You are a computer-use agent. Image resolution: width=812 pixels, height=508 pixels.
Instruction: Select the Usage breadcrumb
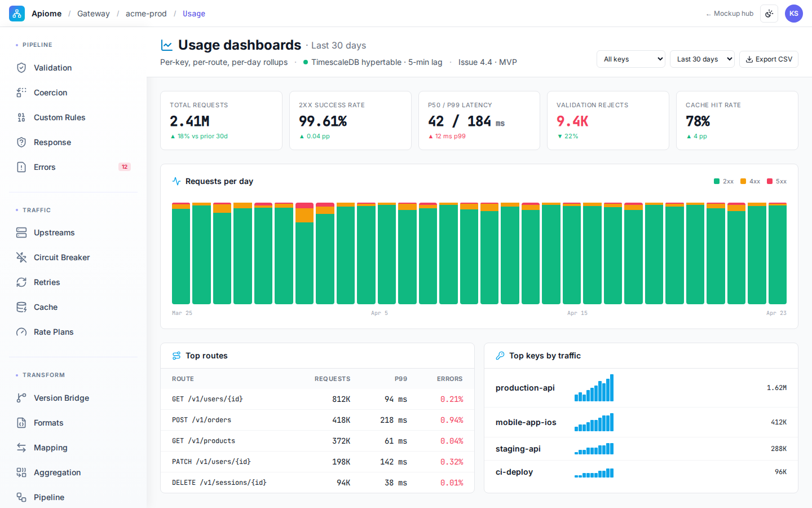pos(194,14)
